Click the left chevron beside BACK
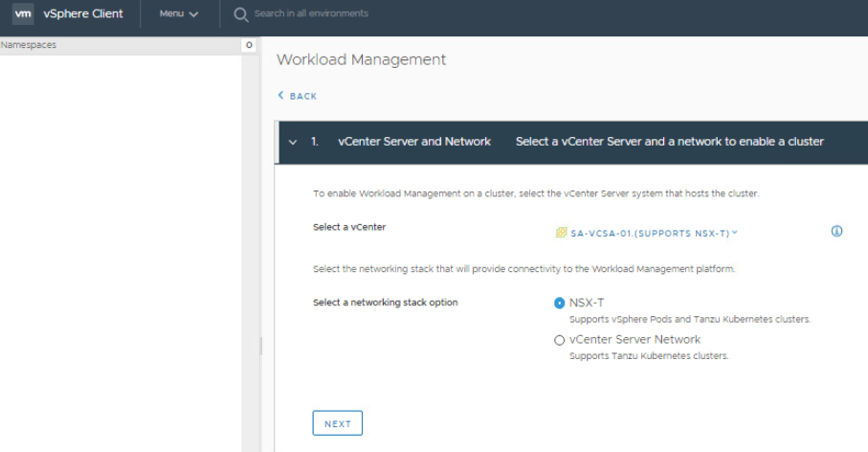 tap(280, 96)
